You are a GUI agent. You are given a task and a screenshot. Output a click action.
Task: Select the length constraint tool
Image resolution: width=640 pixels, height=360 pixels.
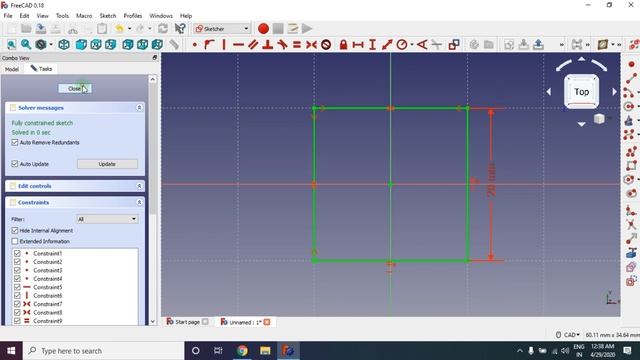click(387, 44)
